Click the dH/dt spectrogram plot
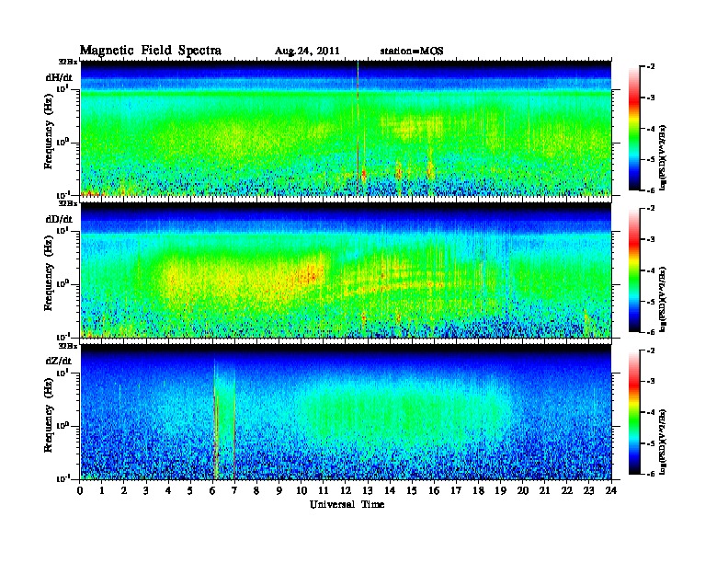 click(346, 128)
